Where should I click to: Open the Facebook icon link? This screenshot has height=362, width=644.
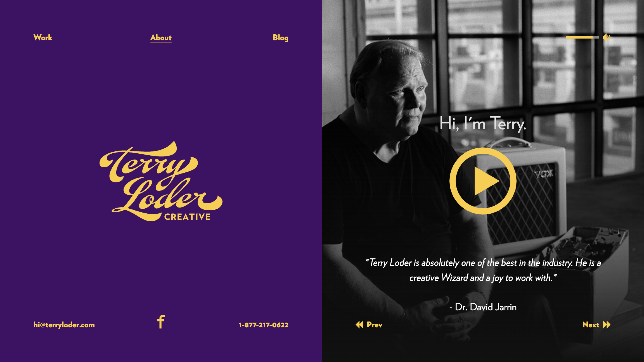pyautogui.click(x=161, y=322)
